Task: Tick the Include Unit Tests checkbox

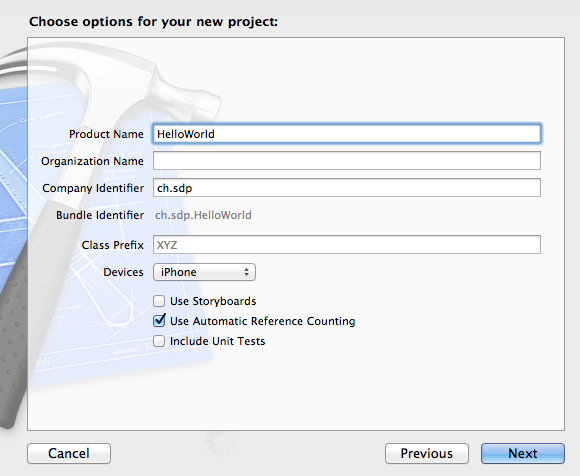Action: coord(159,341)
